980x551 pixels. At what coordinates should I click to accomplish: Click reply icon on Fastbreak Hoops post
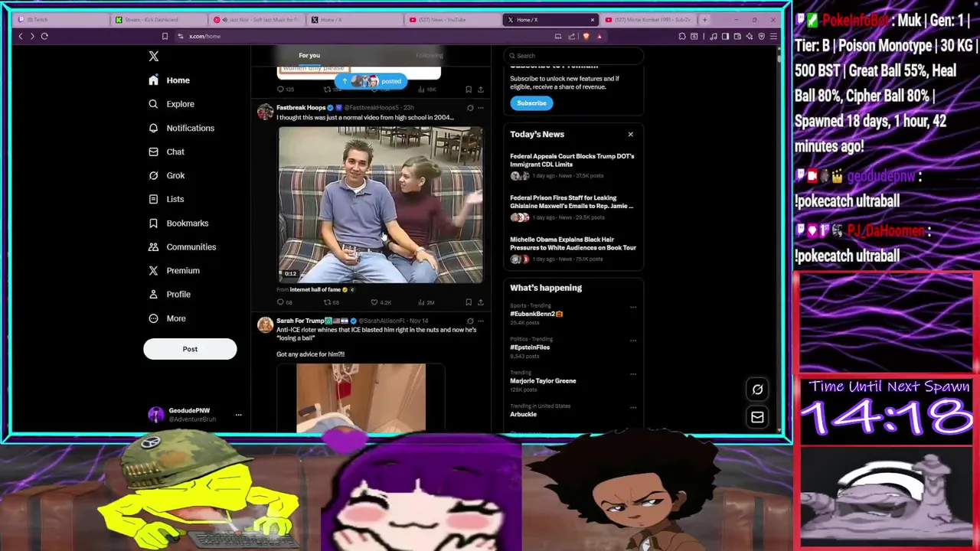tap(280, 302)
